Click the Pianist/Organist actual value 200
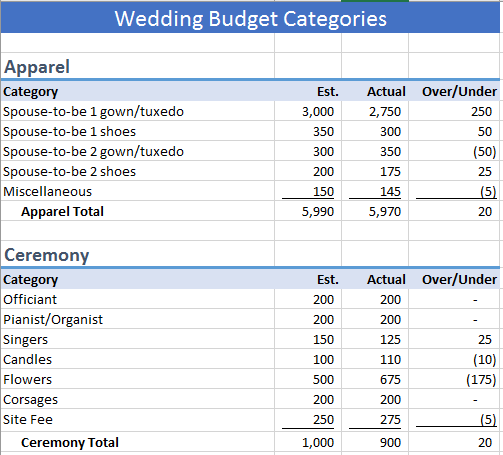The width and height of the screenshot is (503, 455). point(375,319)
